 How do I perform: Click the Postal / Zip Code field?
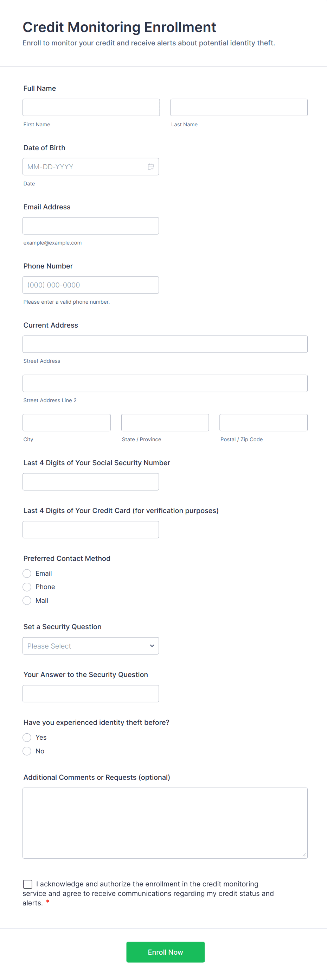click(x=263, y=423)
